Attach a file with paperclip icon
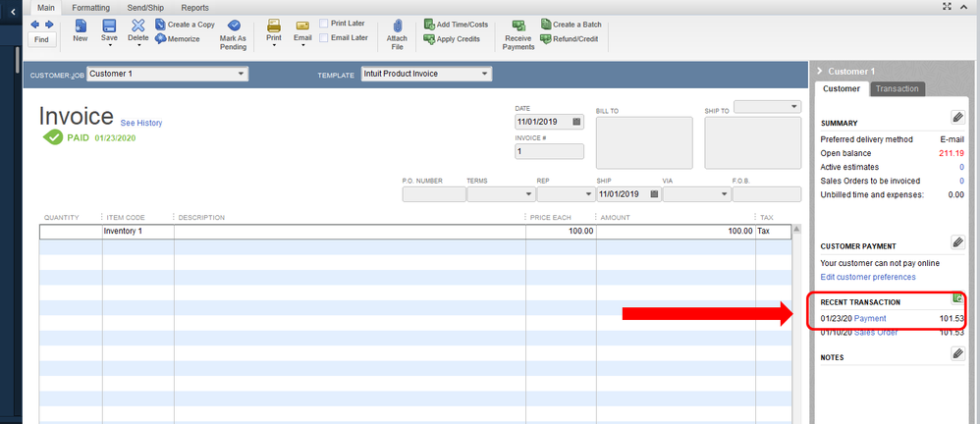The height and width of the screenshot is (424, 980). (x=397, y=34)
